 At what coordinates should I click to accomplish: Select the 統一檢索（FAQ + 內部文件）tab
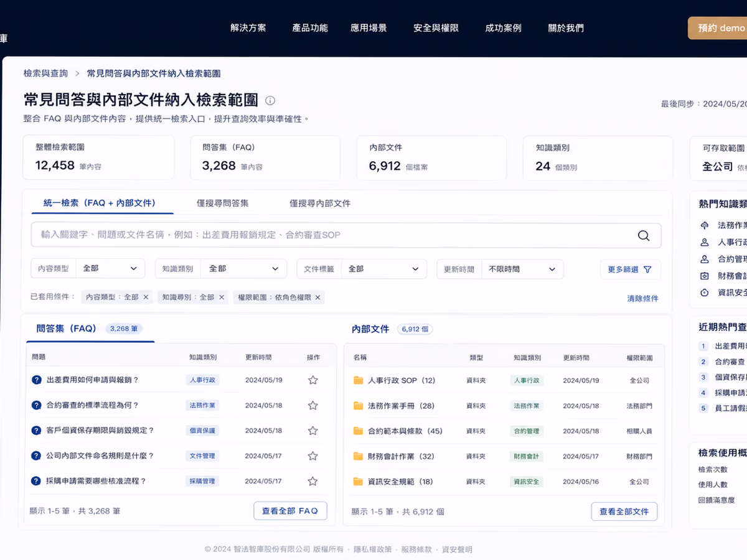click(100, 203)
